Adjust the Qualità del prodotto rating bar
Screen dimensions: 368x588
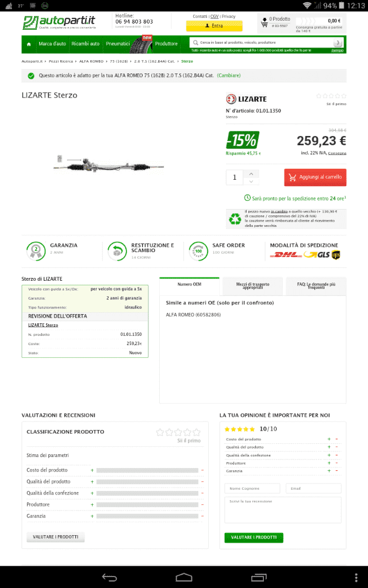147,482
